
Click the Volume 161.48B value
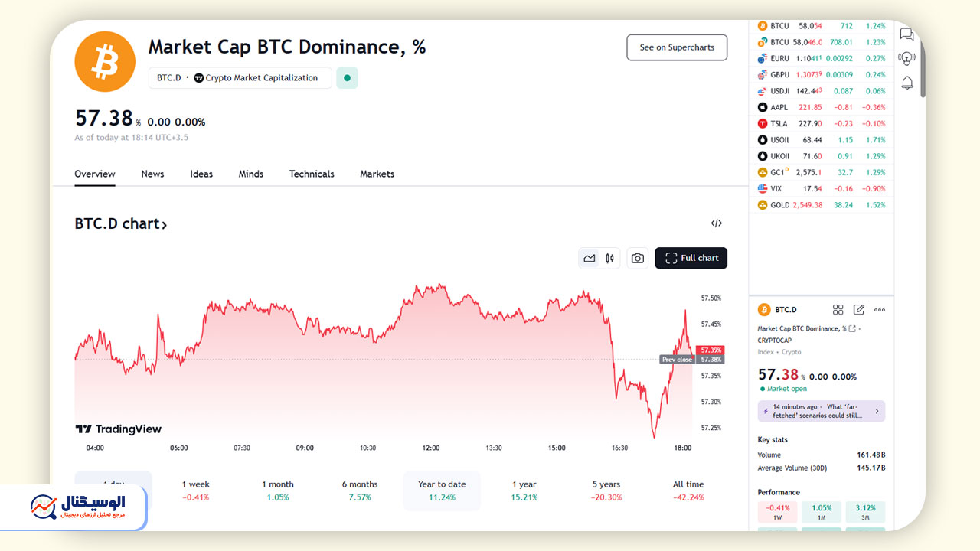871,455
